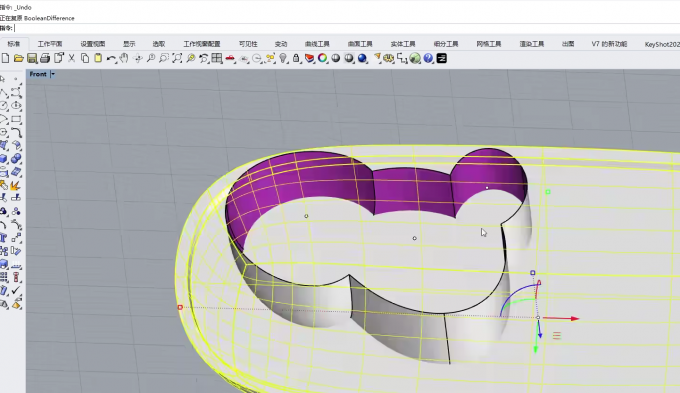
Task: Switch to the 渲染工具 tab
Action: (x=532, y=44)
